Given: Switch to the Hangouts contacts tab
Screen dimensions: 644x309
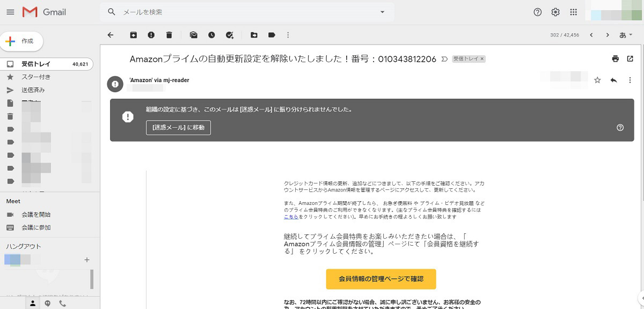Looking at the screenshot, I should pos(33,304).
